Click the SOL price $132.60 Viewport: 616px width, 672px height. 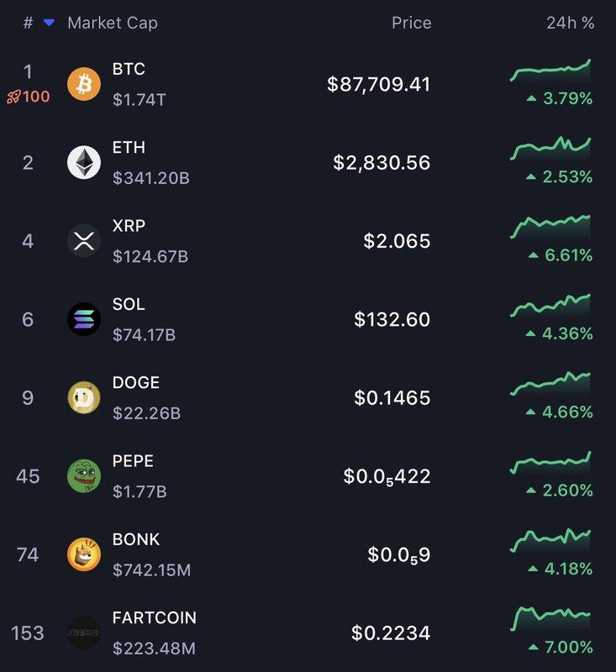tap(392, 319)
